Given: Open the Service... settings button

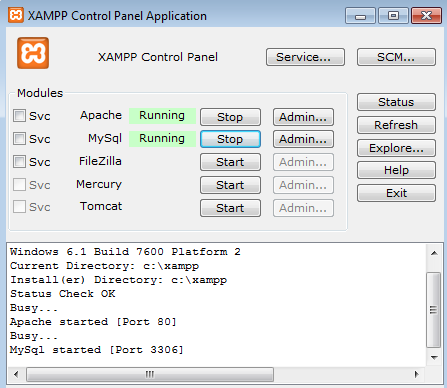Looking at the screenshot, I should 305,57.
